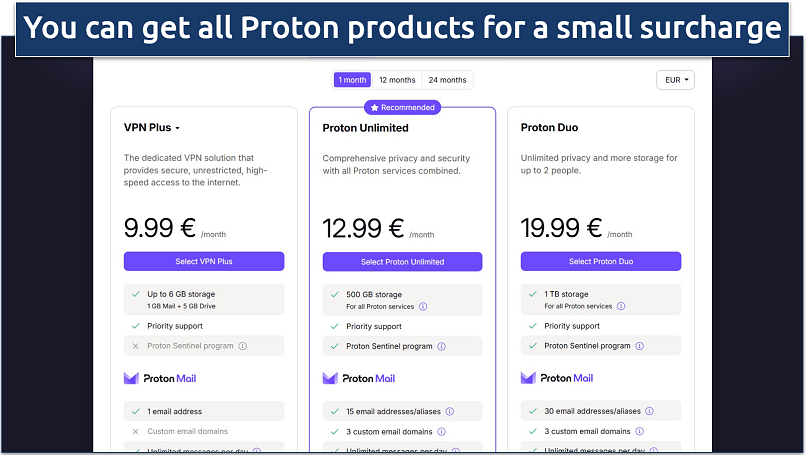Open the EUR currency dropdown
806x455 pixels.
(675, 80)
